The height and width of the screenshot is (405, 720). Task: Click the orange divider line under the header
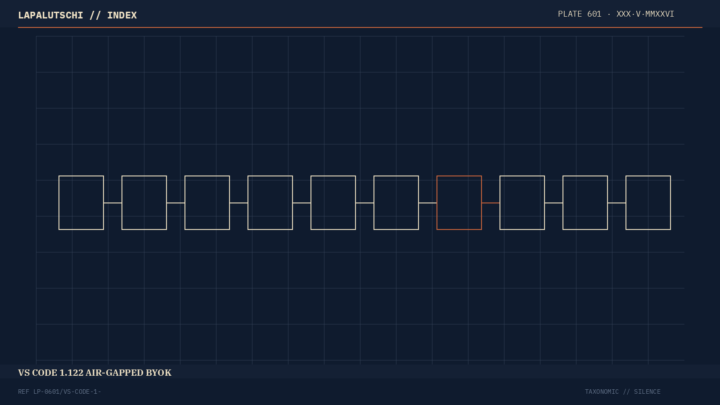click(360, 28)
